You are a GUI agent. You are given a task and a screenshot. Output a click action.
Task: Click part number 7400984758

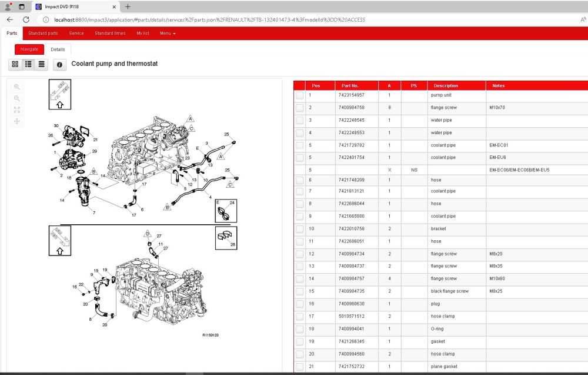tap(352, 108)
